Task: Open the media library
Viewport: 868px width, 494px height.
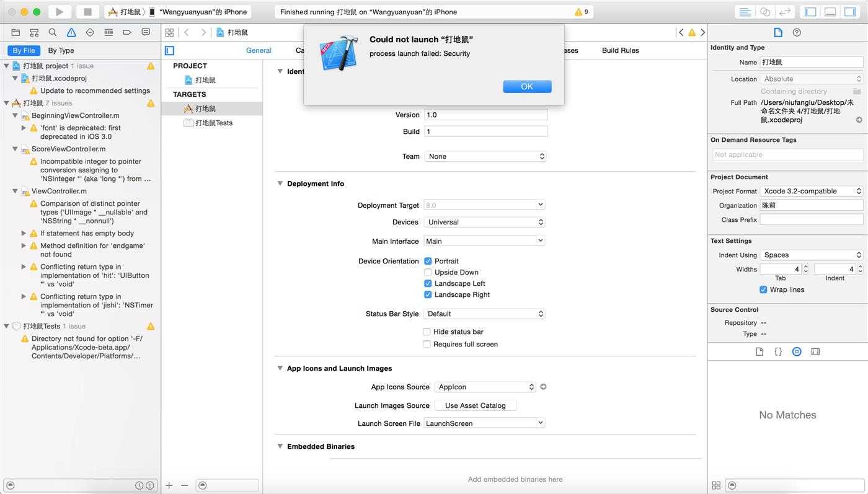Action: (x=815, y=351)
